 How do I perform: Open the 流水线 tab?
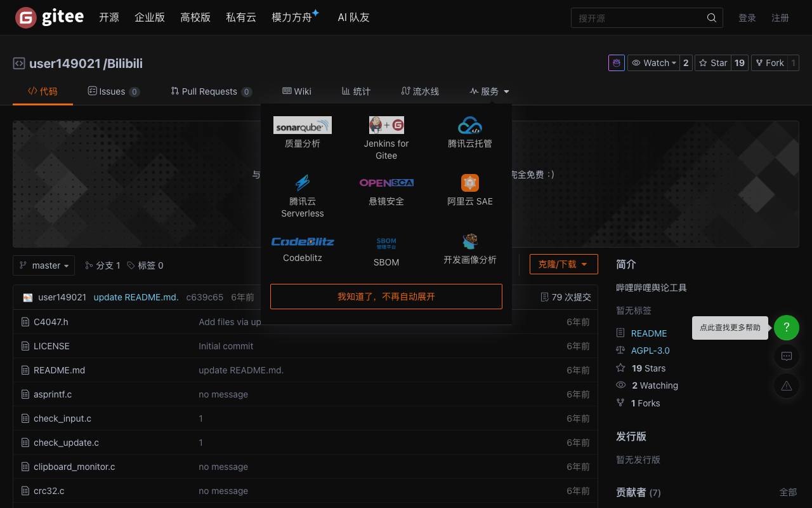(420, 91)
